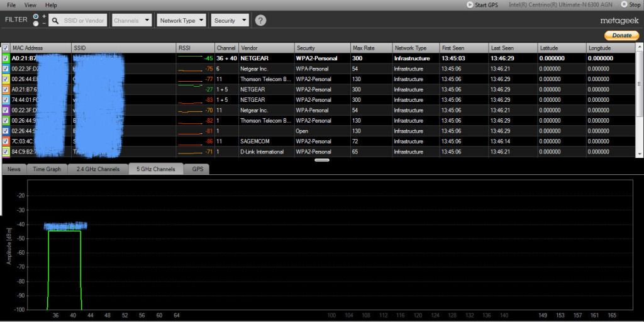
Task: Click the Stop scanning icon
Action: point(624,4)
